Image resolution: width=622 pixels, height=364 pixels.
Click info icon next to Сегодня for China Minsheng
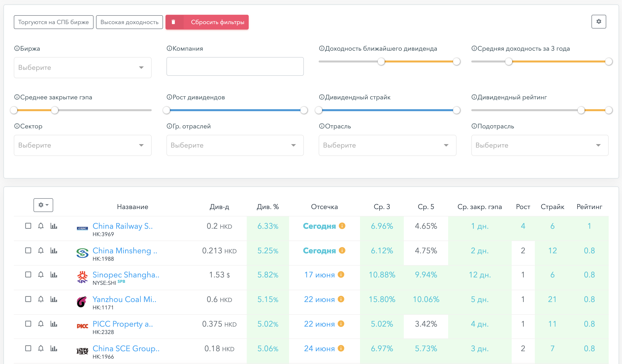342,250
